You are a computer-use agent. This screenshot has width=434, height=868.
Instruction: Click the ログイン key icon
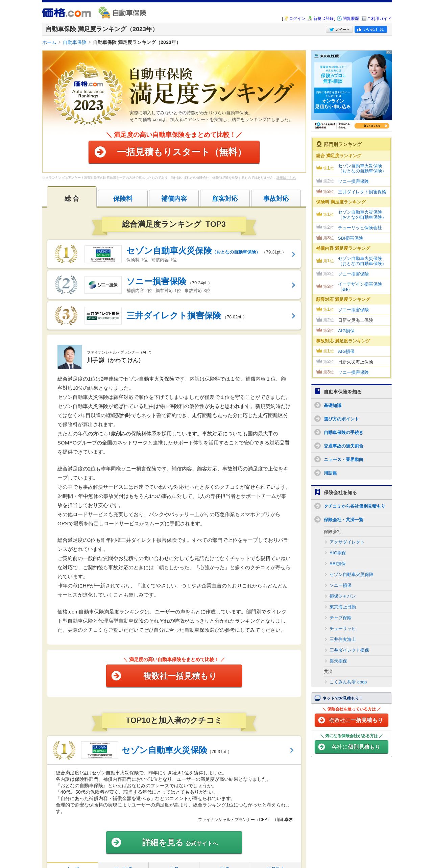click(x=286, y=18)
